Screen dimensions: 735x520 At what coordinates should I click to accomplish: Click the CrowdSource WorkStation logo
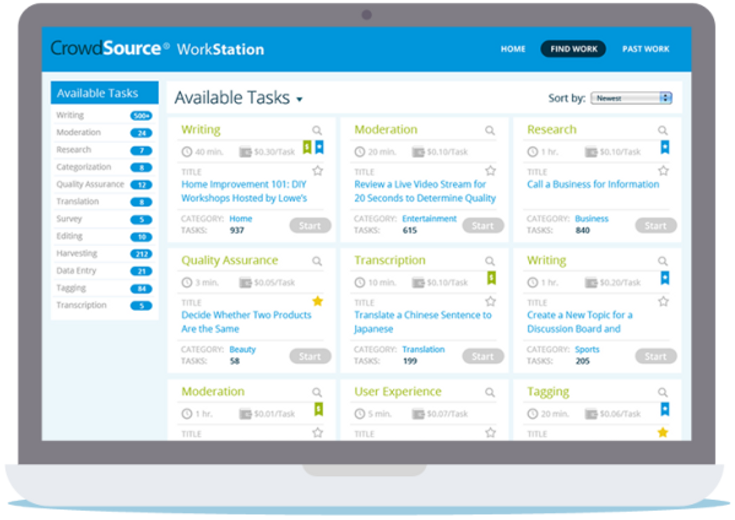[x=157, y=48]
